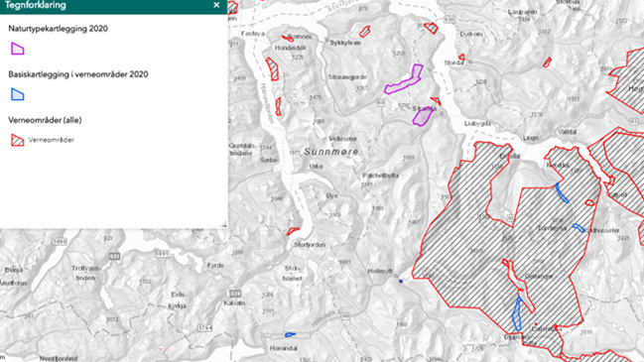Click the blue Basiskartlegging legend symbol
The height and width of the screenshot is (362, 644).
coord(17,94)
